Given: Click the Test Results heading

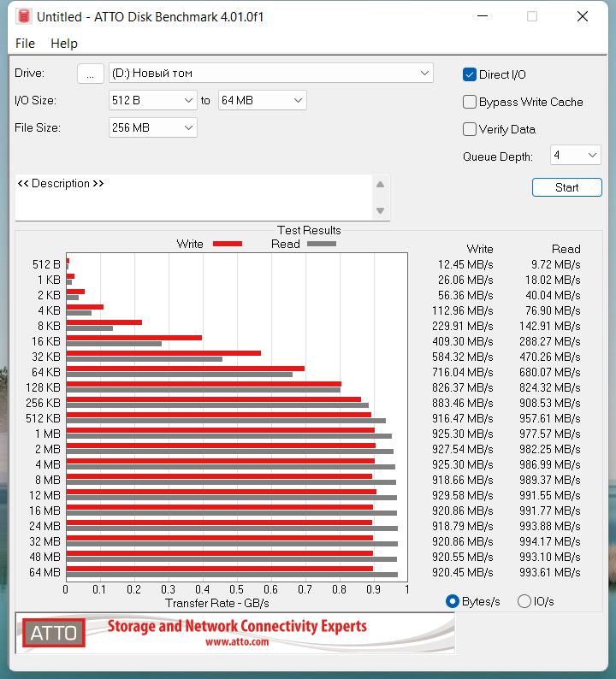Looking at the screenshot, I should point(309,230).
